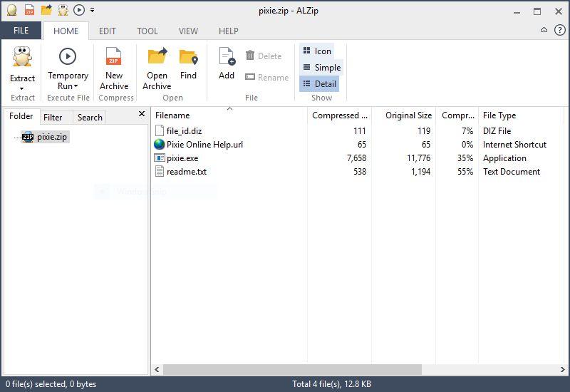The image size is (570, 392).
Task: Select the pixie.exe file
Action: pos(182,158)
